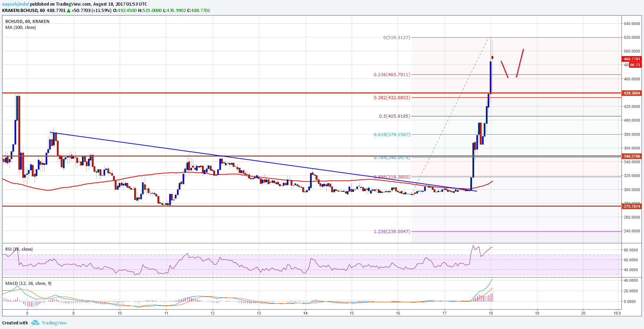Click the 'aayushjindal' author name
Image resolution: width=644 pixels, height=329 pixels.
pos(16,4)
